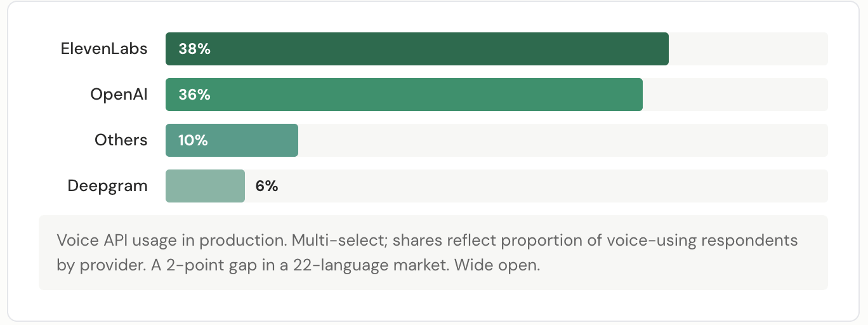Click the 6% value beside Deepgram bar
The width and height of the screenshot is (868, 325).
[x=266, y=186]
